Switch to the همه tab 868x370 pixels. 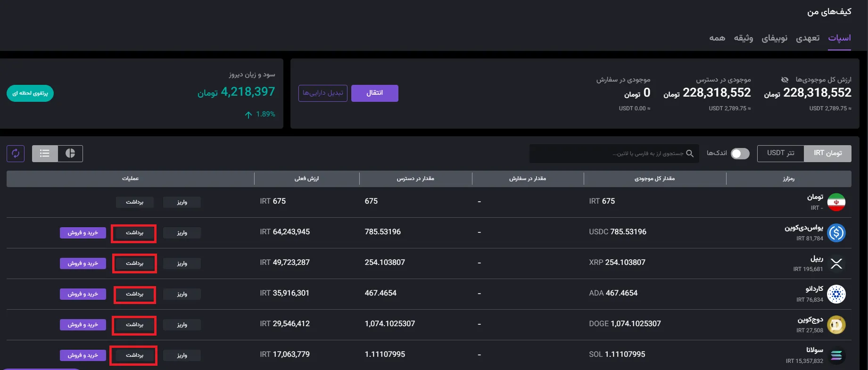pyautogui.click(x=717, y=38)
